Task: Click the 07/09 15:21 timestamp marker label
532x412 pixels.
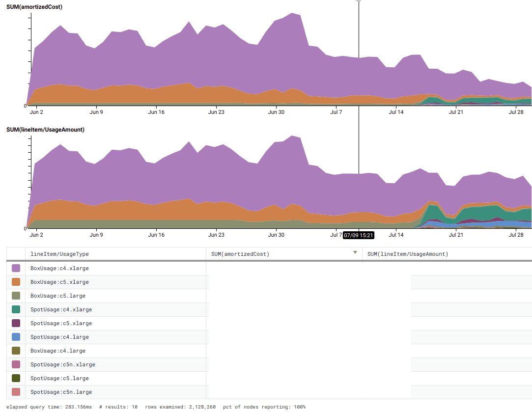Action: 359,235
